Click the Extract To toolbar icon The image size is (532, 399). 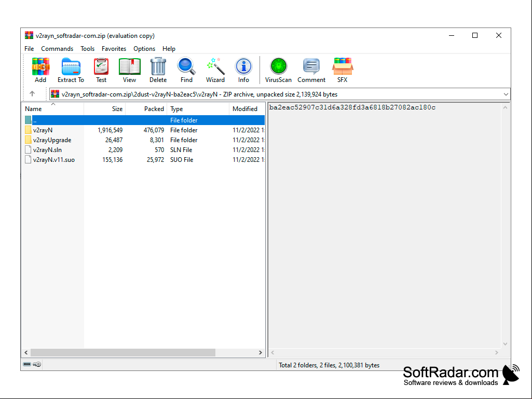pyautogui.click(x=71, y=66)
